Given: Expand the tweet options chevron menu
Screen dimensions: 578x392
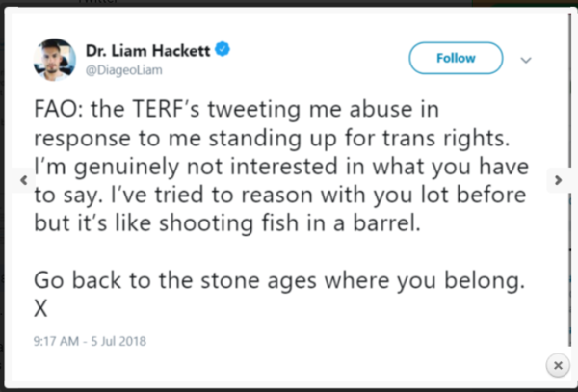Looking at the screenshot, I should point(526,59).
